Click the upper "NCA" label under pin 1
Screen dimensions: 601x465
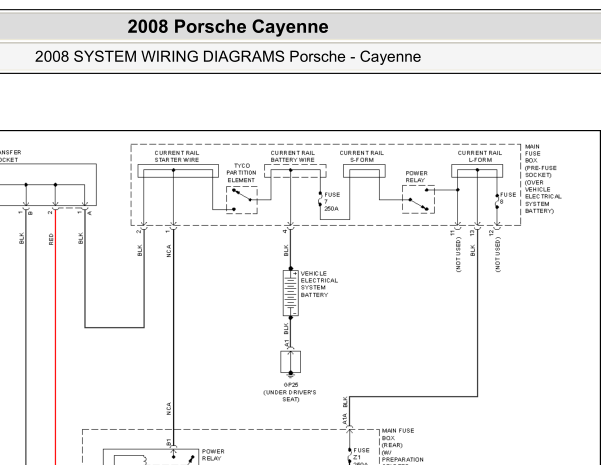point(169,251)
